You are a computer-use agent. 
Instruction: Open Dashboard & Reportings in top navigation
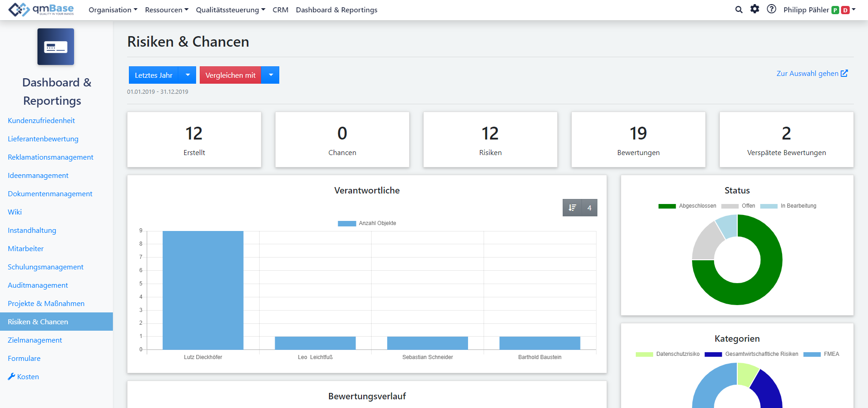[336, 10]
